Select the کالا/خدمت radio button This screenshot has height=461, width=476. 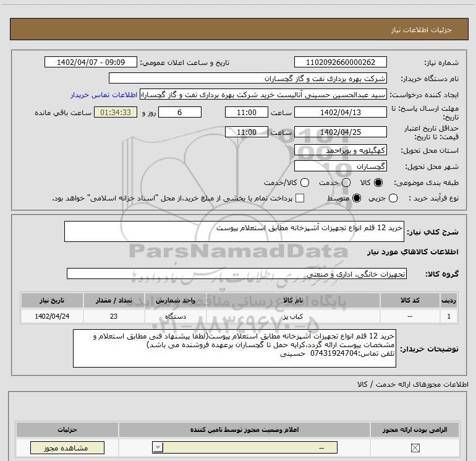coord(305,183)
